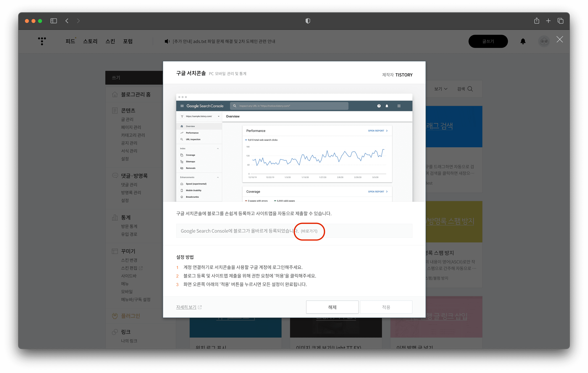Click the Google Search Console preview image
This screenshot has width=588, height=373.
coord(294,147)
